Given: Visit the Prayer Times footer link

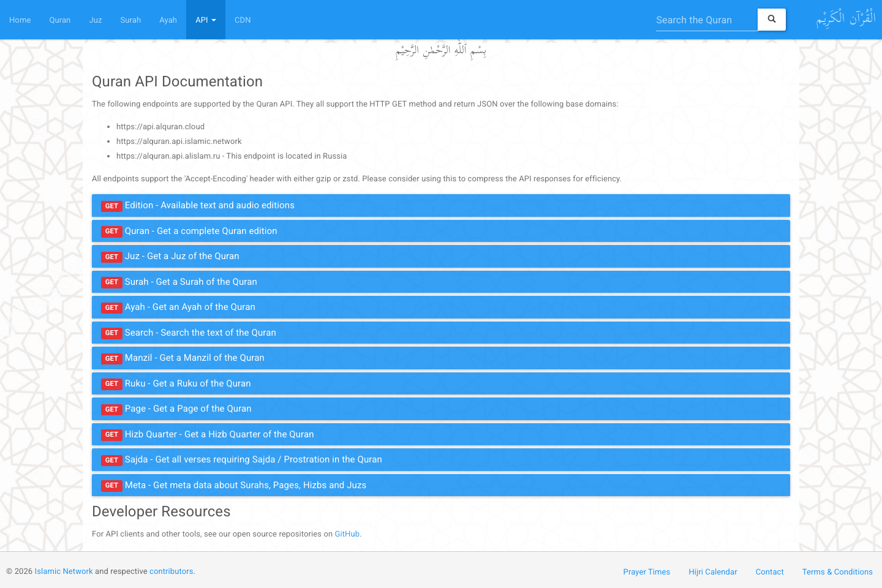Looking at the screenshot, I should point(647,571).
